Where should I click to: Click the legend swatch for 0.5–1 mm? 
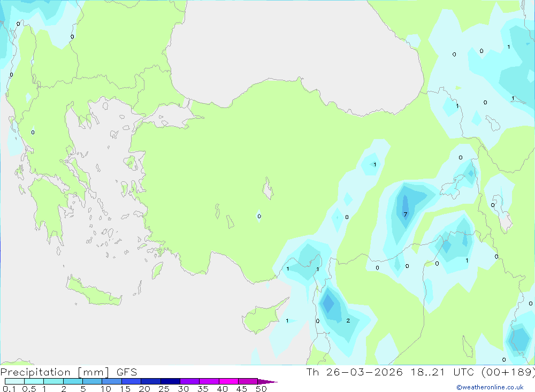click(34, 381)
